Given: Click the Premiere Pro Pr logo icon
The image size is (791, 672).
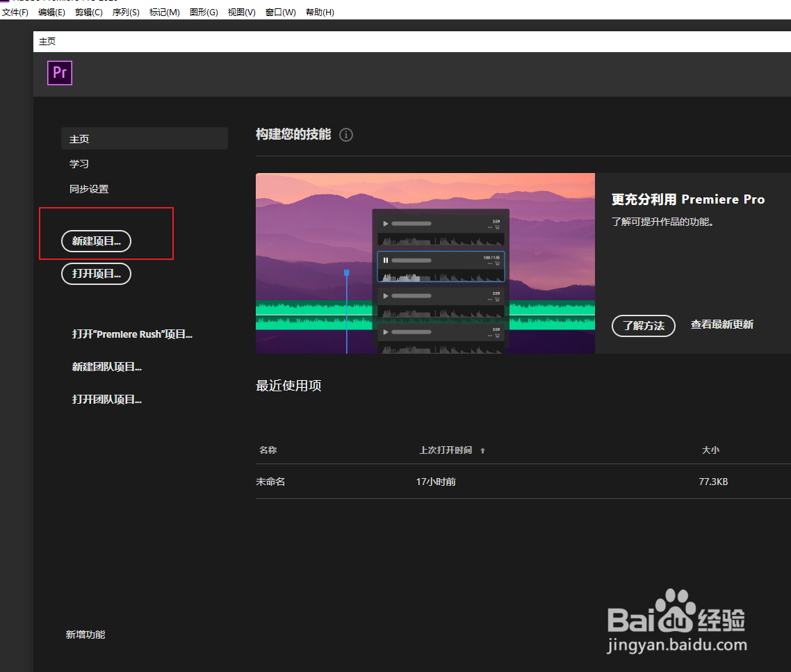Looking at the screenshot, I should tap(60, 73).
